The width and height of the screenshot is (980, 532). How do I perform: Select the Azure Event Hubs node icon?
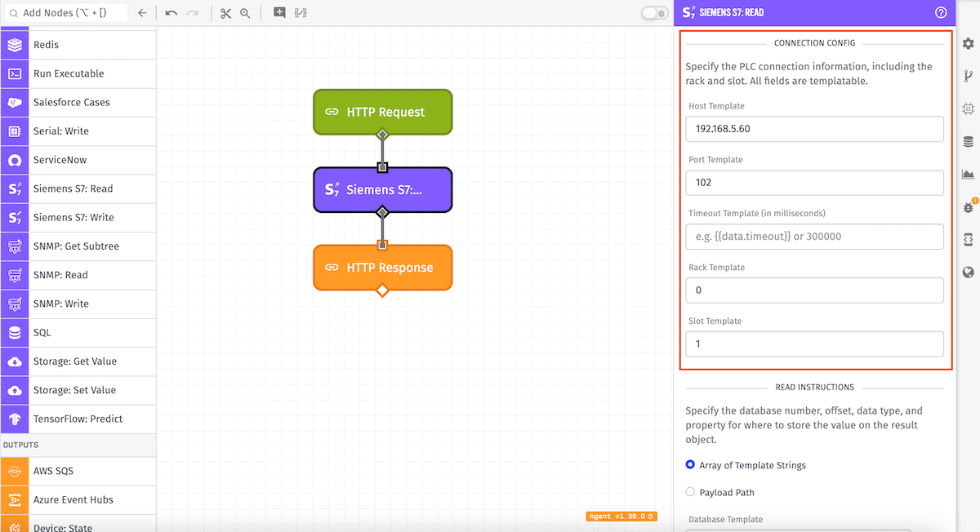pyautogui.click(x=15, y=499)
